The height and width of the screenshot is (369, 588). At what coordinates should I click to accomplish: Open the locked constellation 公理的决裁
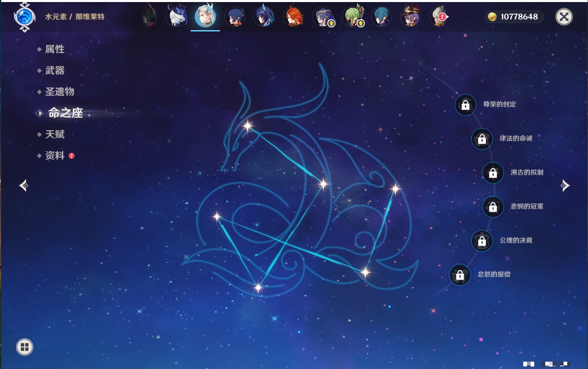(x=482, y=241)
